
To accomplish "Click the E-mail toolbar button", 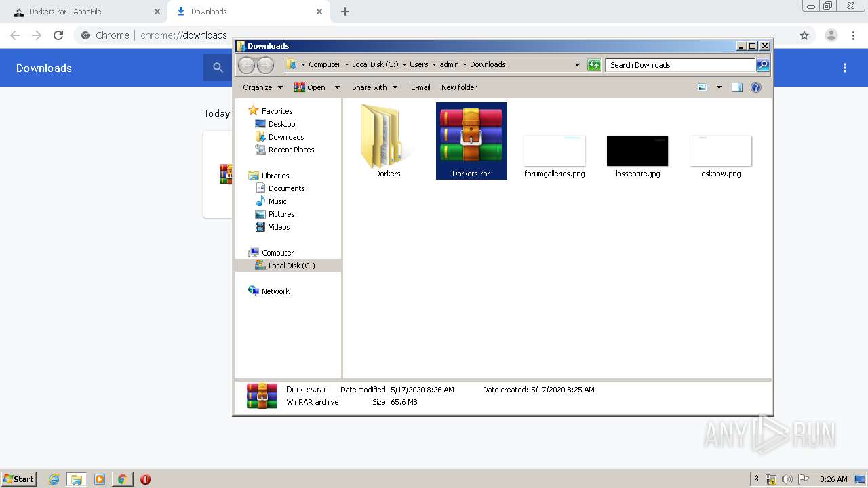I will coord(420,87).
